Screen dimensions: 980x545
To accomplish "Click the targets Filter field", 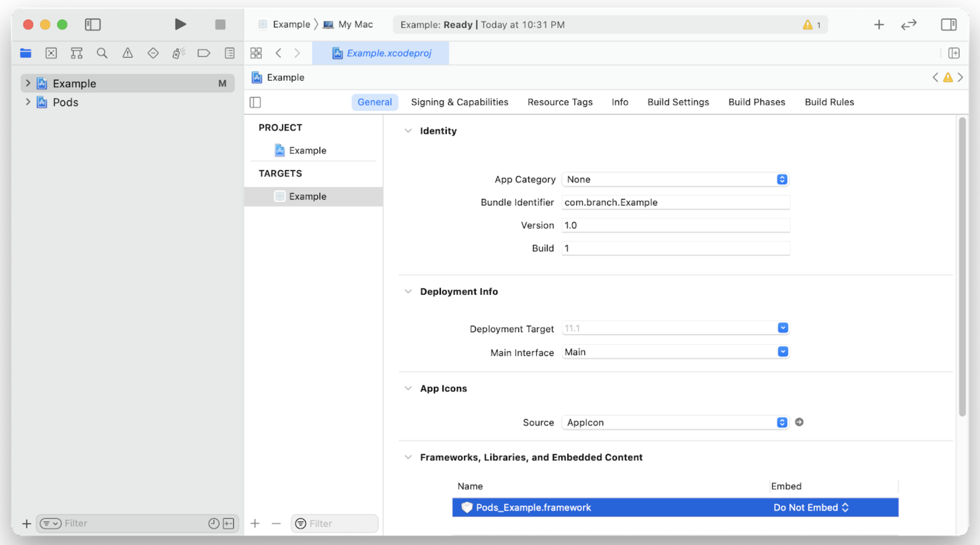I will click(x=335, y=523).
